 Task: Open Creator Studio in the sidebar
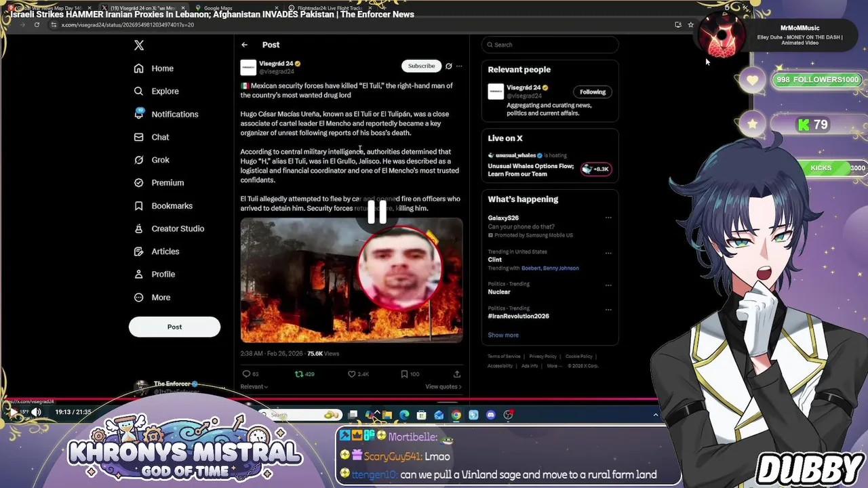tap(169, 228)
